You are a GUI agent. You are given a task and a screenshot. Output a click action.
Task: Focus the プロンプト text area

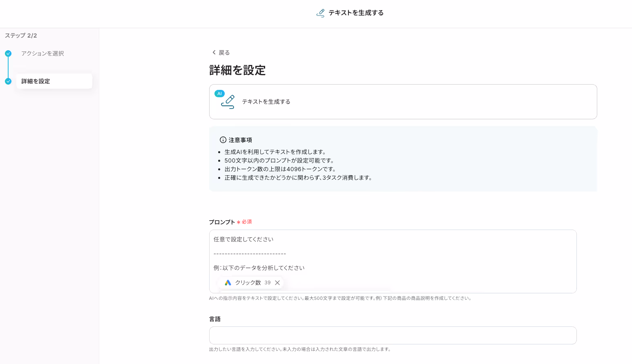pyautogui.click(x=393, y=261)
